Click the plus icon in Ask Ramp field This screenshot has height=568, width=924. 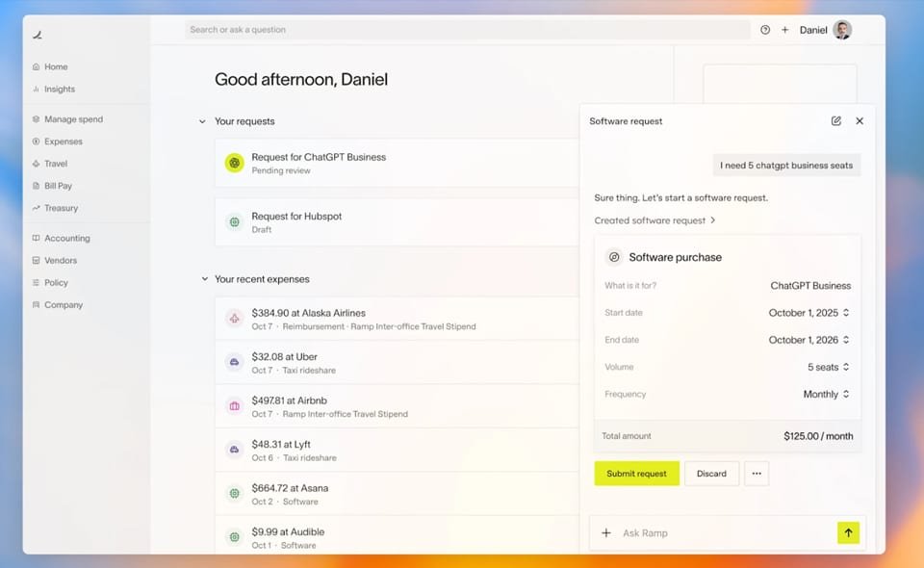coord(606,533)
